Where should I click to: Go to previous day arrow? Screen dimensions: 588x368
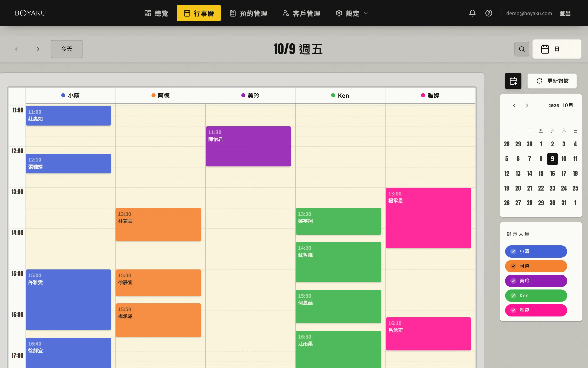(x=16, y=49)
